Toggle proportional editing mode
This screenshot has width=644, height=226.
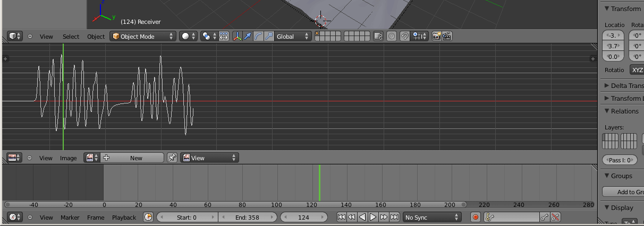[x=392, y=37]
